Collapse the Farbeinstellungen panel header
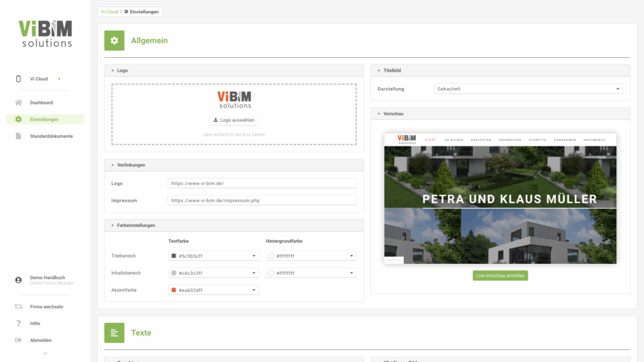The image size is (644, 362). (x=113, y=225)
